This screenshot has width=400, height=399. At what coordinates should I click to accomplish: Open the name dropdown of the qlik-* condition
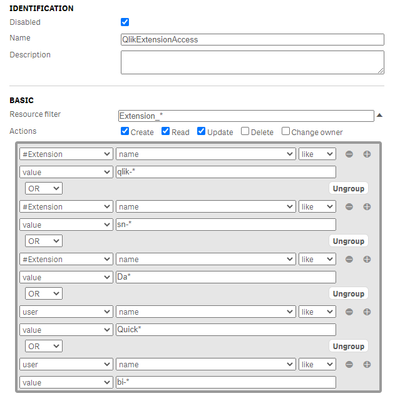point(206,154)
